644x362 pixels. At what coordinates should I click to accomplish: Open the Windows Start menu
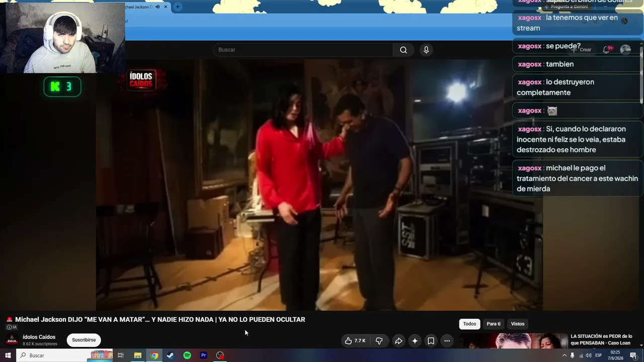pos(8,355)
